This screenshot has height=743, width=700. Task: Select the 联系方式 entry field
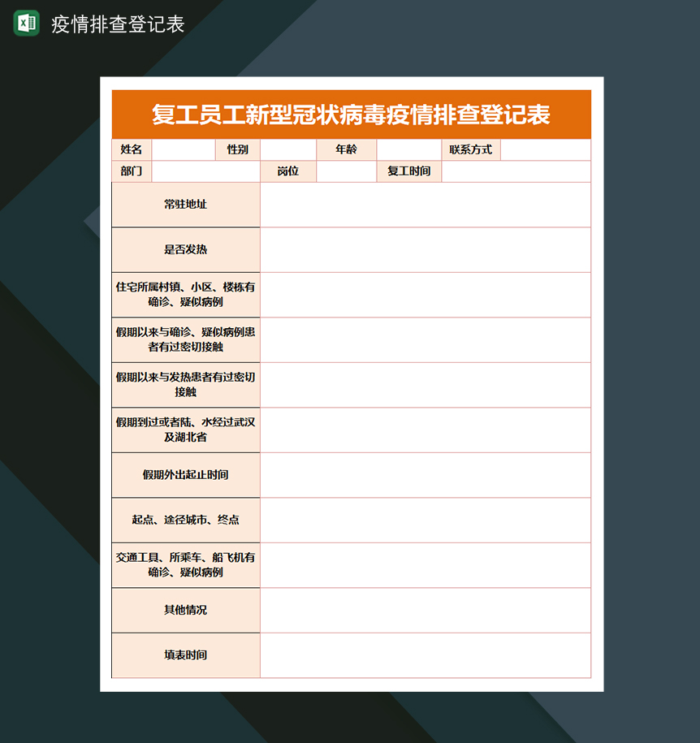pyautogui.click(x=547, y=149)
